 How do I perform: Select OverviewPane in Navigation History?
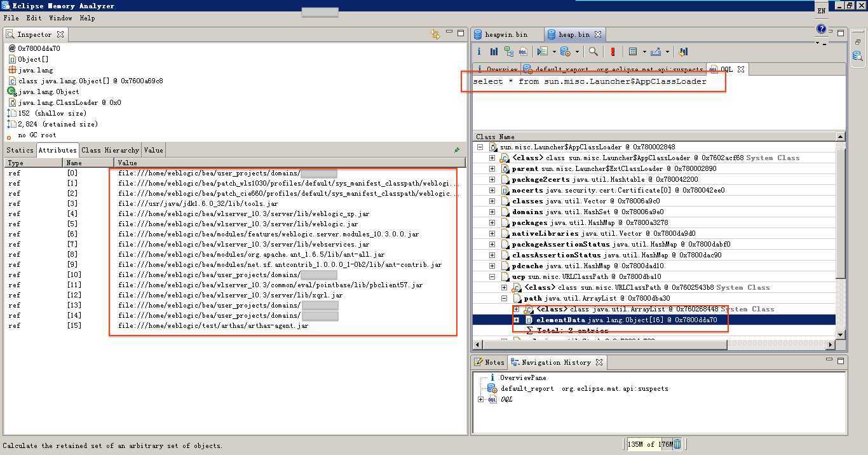coord(523,377)
